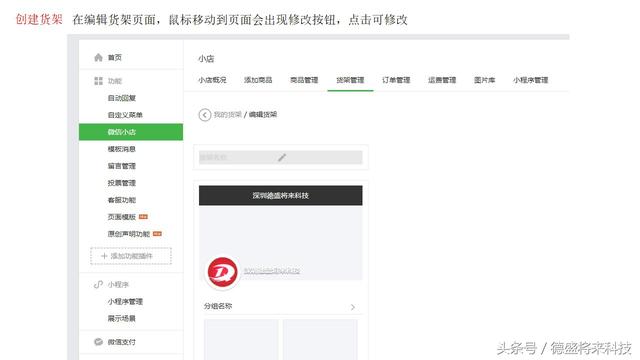Click the plus icon in 添加功能插件

tap(104, 256)
